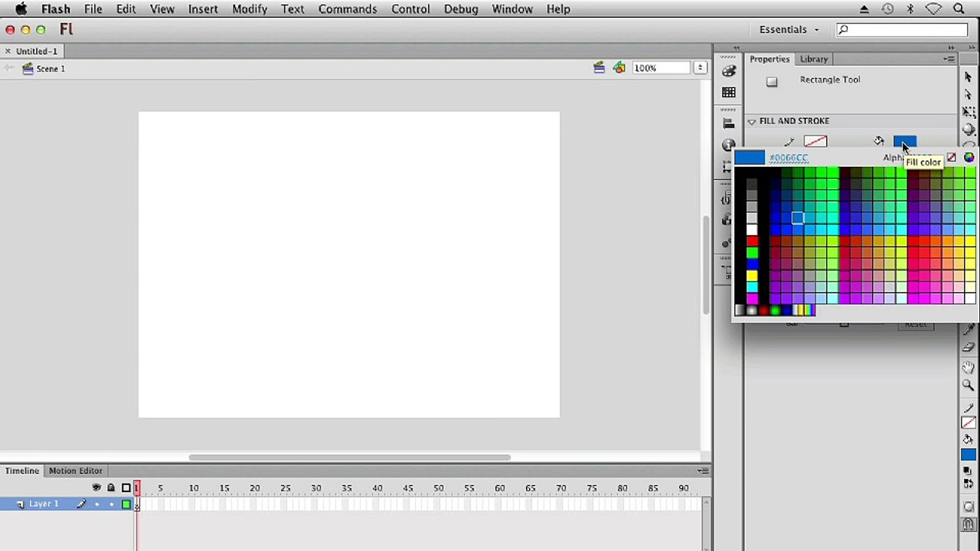The height and width of the screenshot is (551, 980).
Task: Open the Align panel icon
Action: coord(728,122)
